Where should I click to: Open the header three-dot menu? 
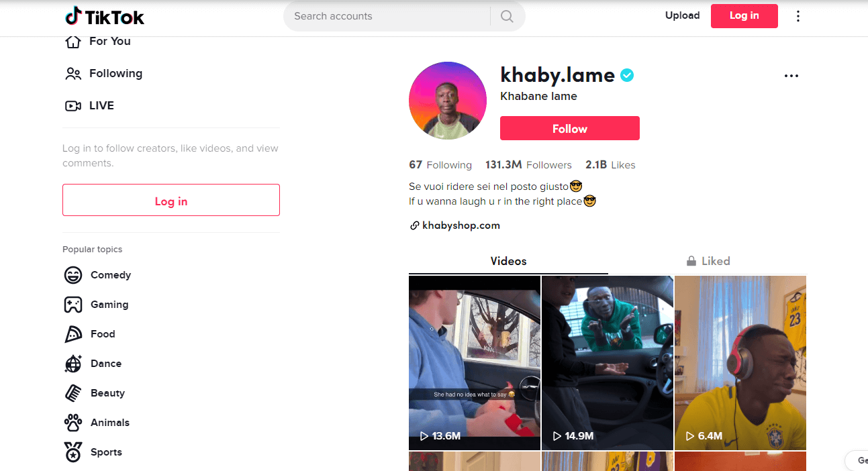(798, 16)
